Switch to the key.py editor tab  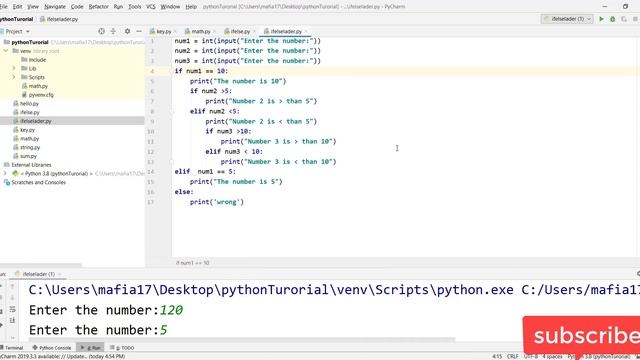(x=164, y=31)
